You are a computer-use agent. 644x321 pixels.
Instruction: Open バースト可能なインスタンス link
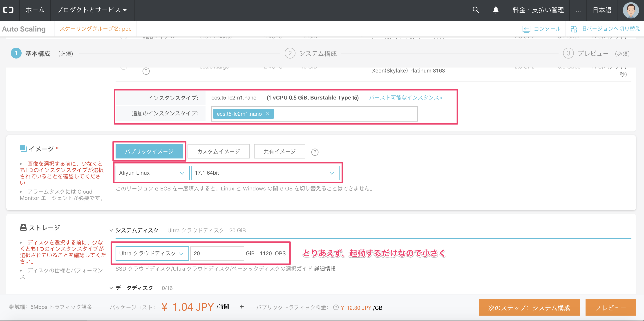click(405, 97)
